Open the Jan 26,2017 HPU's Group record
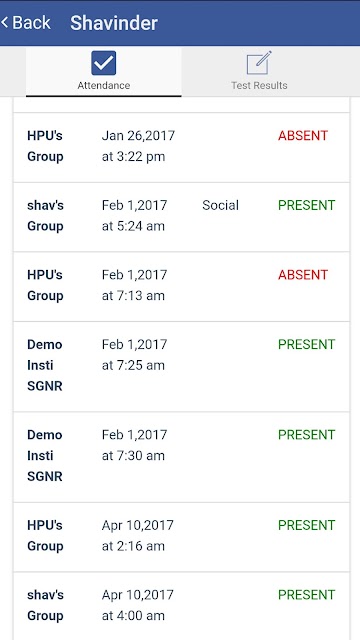The width and height of the screenshot is (360, 640). click(182, 148)
